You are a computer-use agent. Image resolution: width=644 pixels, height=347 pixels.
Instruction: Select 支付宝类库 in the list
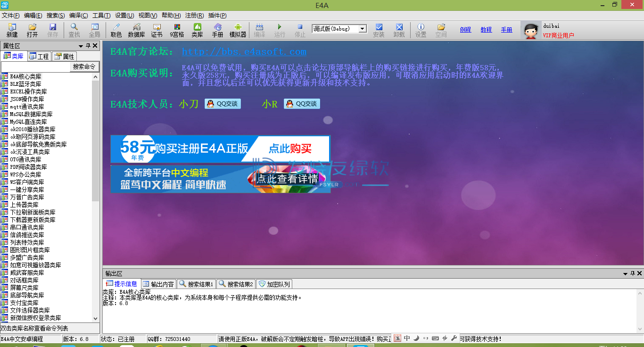24,303
